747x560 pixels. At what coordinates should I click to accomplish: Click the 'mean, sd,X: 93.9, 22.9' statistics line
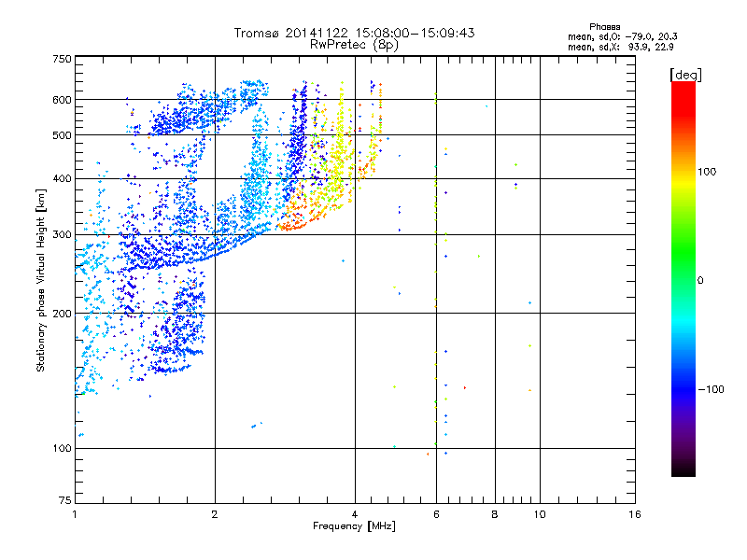tap(620, 47)
